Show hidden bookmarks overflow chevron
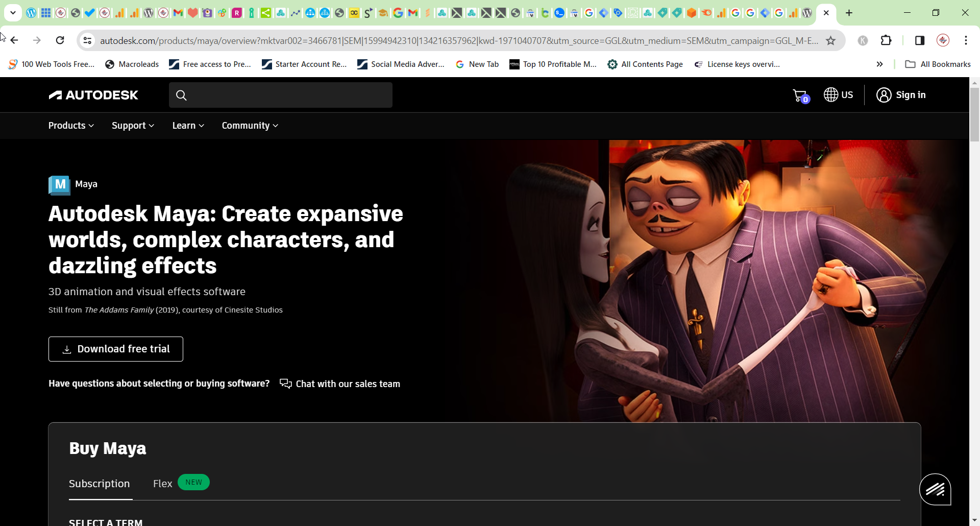This screenshot has height=526, width=980. pyautogui.click(x=879, y=64)
